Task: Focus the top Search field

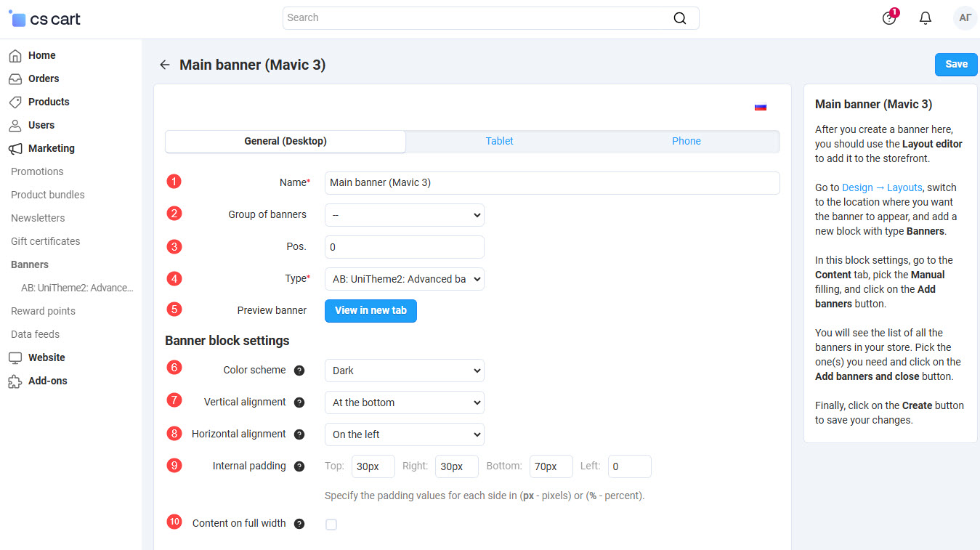Action: (490, 18)
